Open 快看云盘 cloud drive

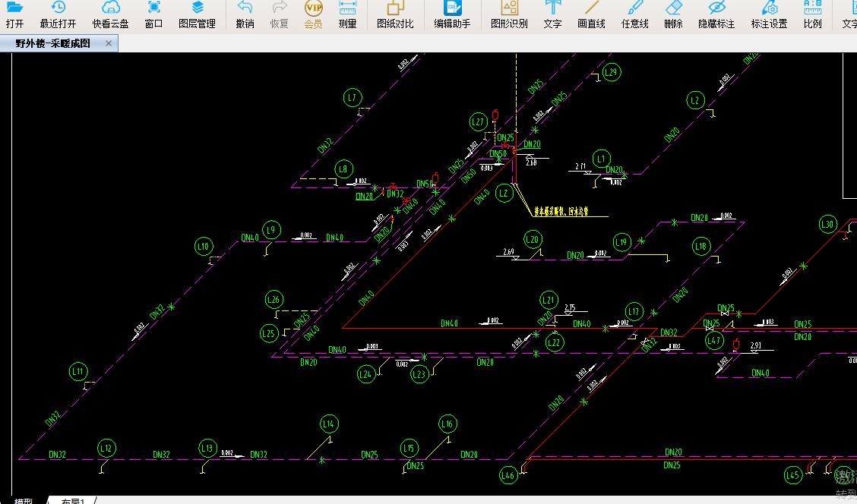tap(110, 15)
